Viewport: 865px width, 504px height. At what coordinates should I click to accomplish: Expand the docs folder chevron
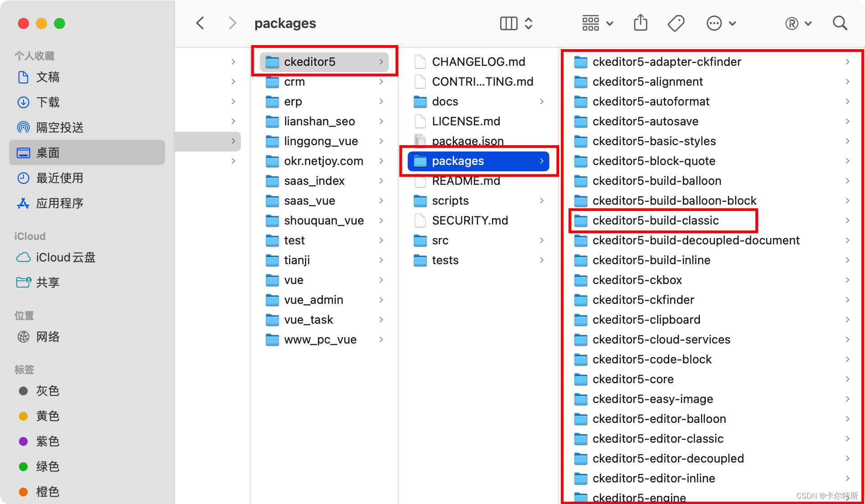(542, 101)
